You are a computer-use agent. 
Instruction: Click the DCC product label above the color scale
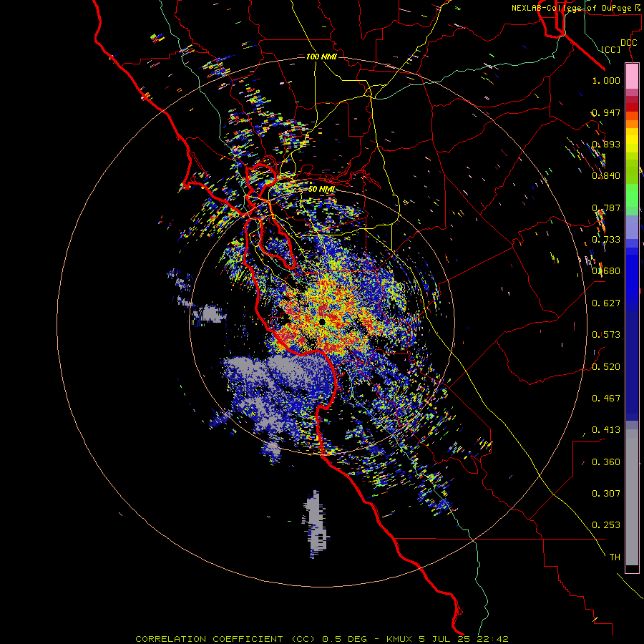pos(629,43)
